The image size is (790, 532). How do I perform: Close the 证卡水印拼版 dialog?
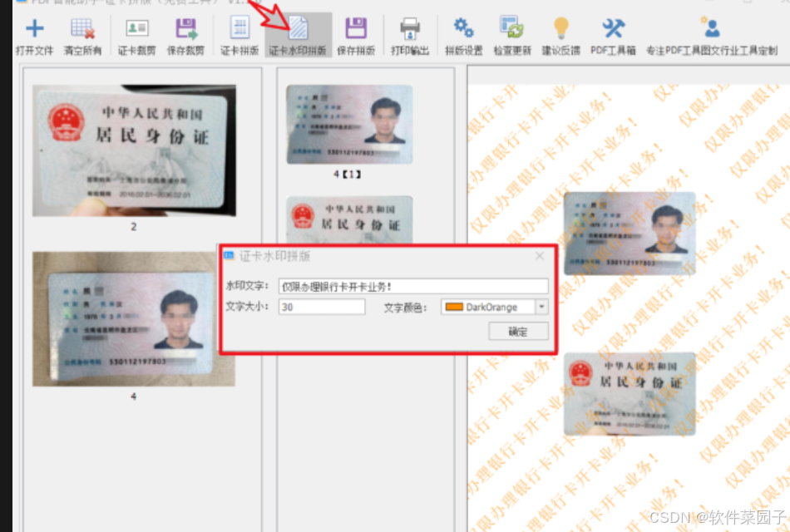[540, 256]
